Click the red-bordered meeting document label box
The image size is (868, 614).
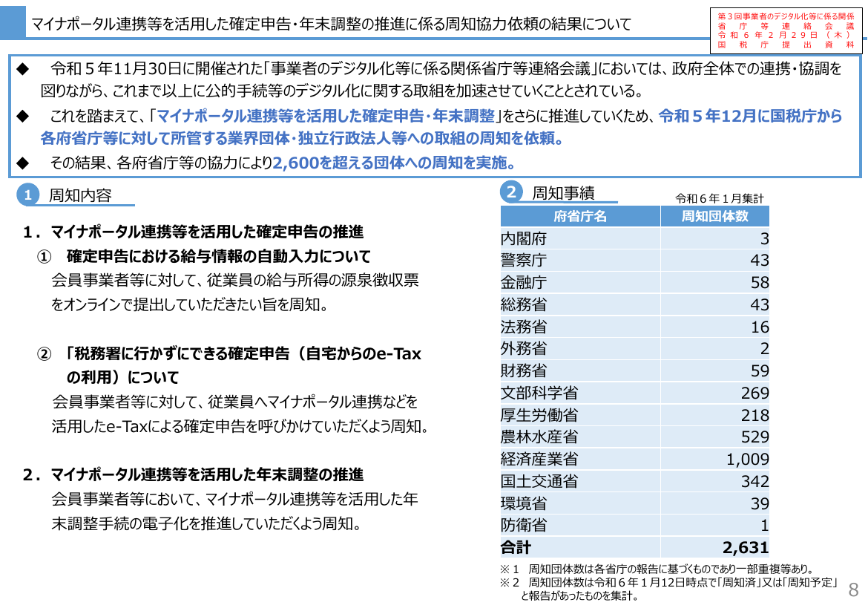point(786,30)
